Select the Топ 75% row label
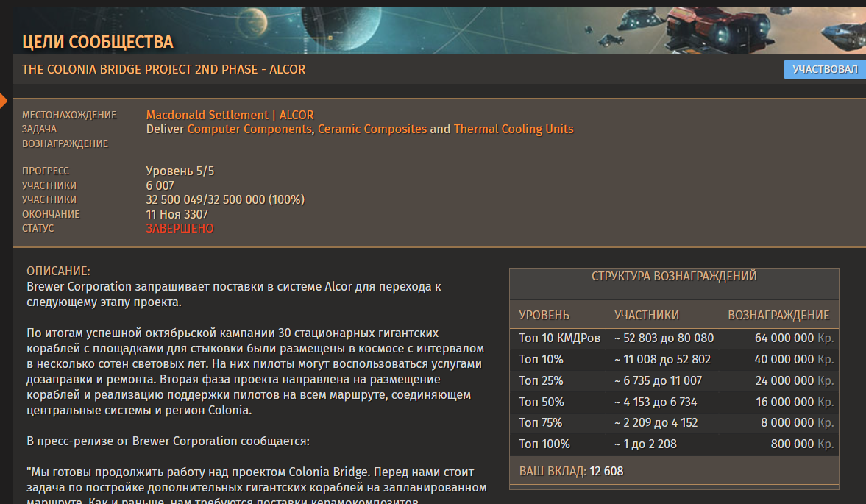866x504 pixels. [541, 423]
